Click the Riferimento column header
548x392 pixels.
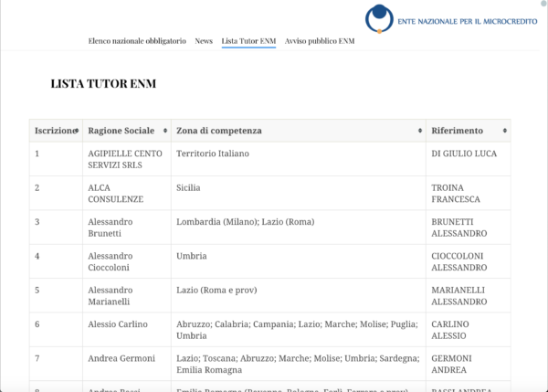tap(469, 131)
